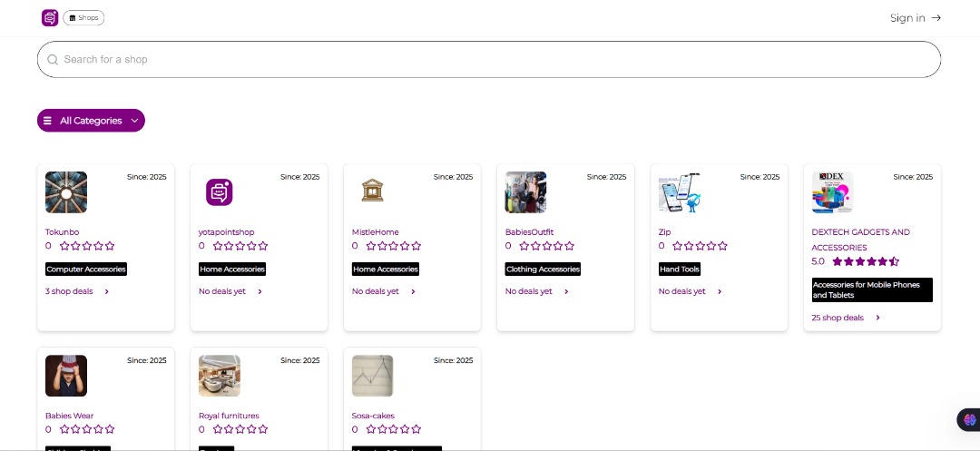Viewport: 980px width, 451px height.
Task: Open the yotapointshop logo image
Action: [220, 192]
